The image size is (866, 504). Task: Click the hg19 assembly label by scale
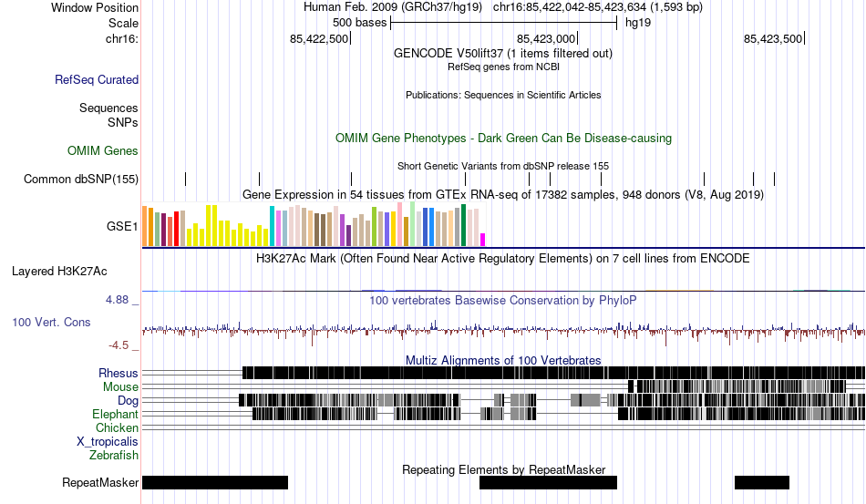click(638, 23)
